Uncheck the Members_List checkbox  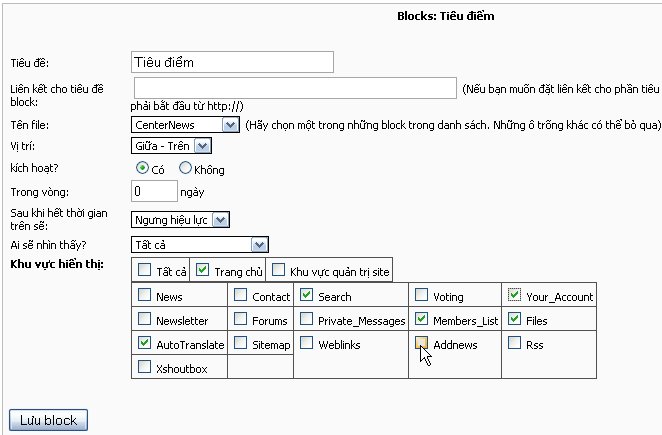(x=421, y=318)
